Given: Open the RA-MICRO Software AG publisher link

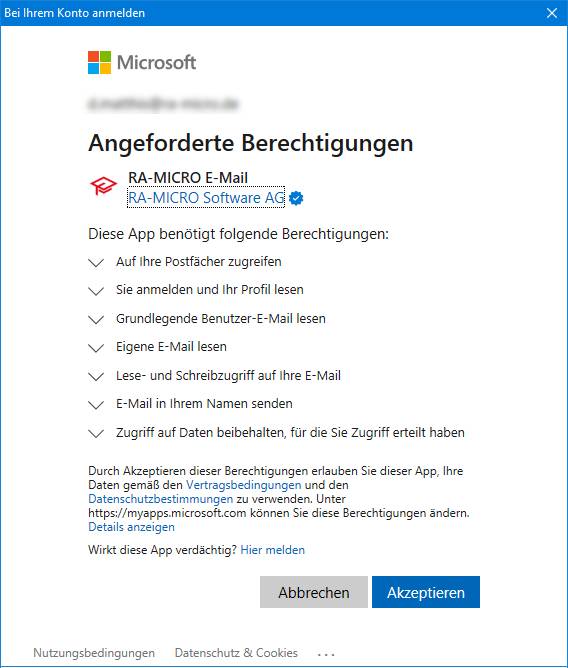Looking at the screenshot, I should click(206, 198).
